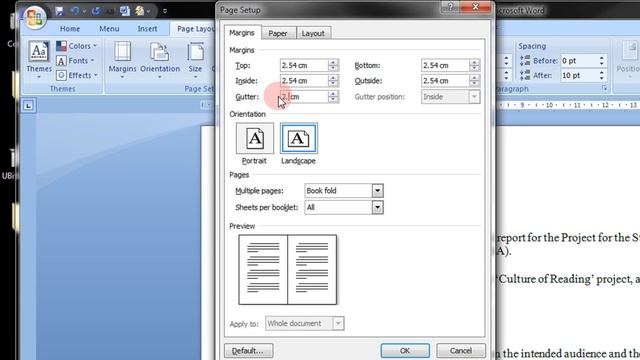This screenshot has height=360, width=640.
Task: Click the Redo icon in Quick Access toolbar
Action: (96, 11)
